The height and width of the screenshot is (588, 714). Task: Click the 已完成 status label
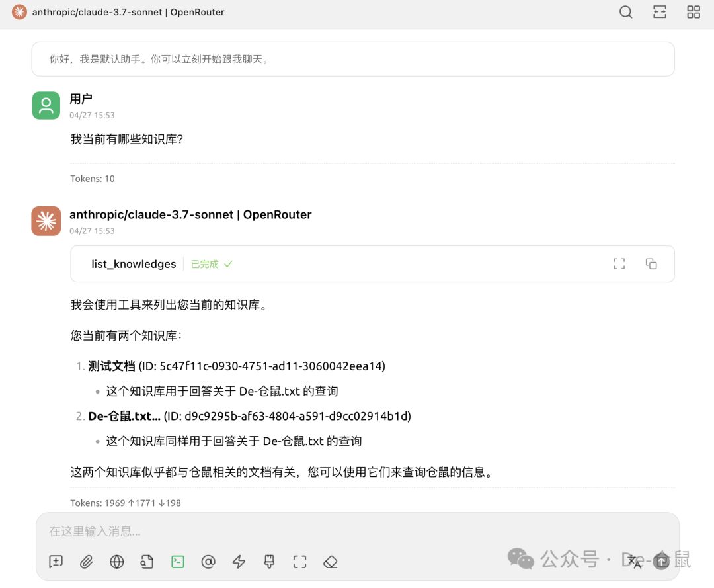(205, 263)
